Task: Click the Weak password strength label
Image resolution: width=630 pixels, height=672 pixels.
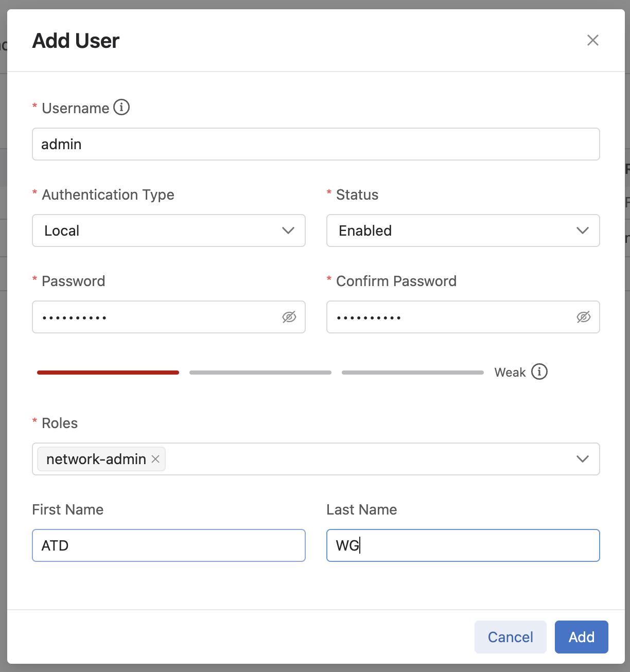Action: click(x=510, y=372)
